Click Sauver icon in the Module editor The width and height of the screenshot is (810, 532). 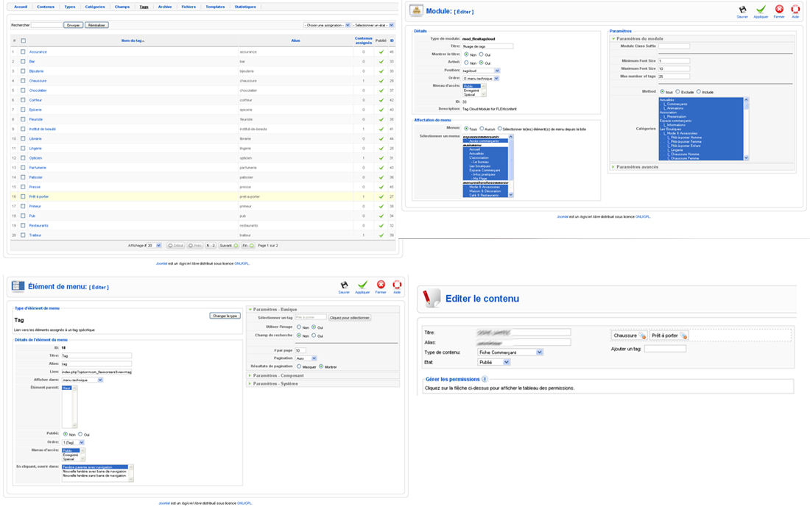tap(742, 10)
